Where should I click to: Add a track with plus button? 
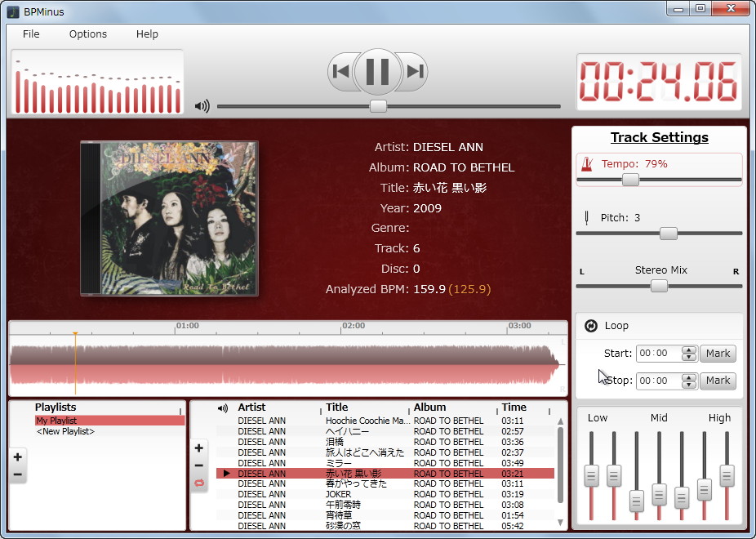(x=198, y=448)
